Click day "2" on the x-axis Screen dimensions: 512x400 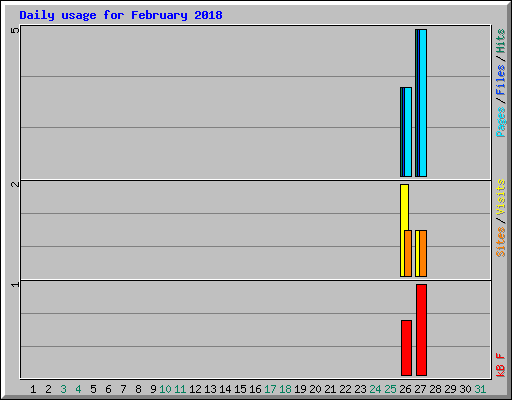click(x=48, y=389)
